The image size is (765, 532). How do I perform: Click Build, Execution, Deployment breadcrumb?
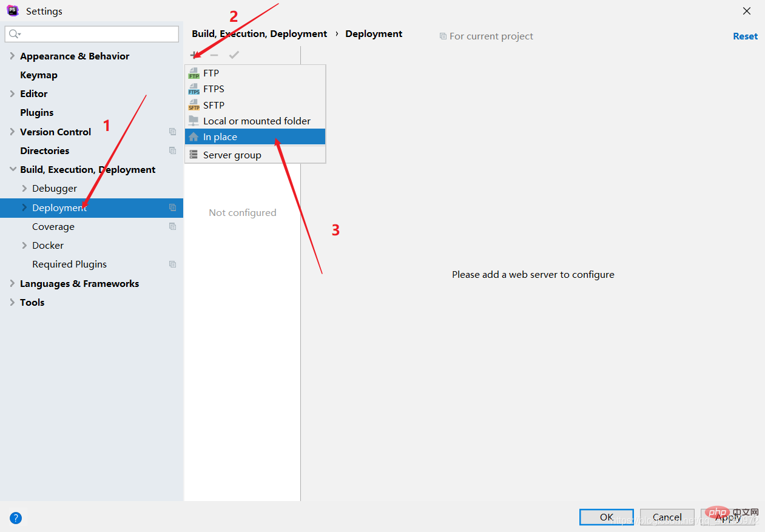(260, 34)
